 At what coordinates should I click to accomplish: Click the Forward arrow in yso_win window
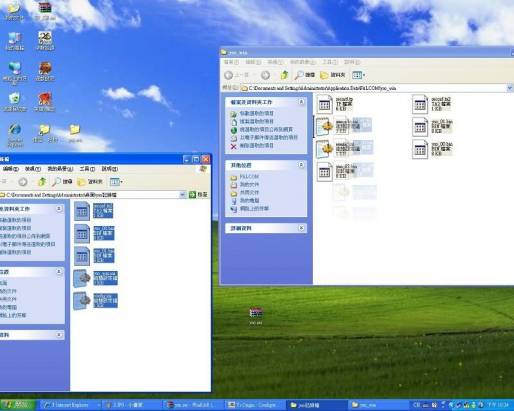(x=265, y=75)
